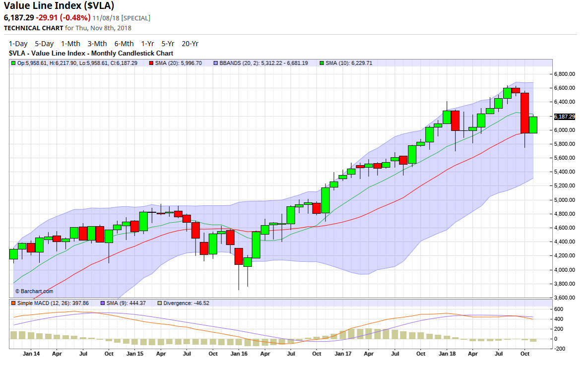Viewport: 588px width, 366px height.
Task: Select the 5-Day time range
Action: (44, 44)
